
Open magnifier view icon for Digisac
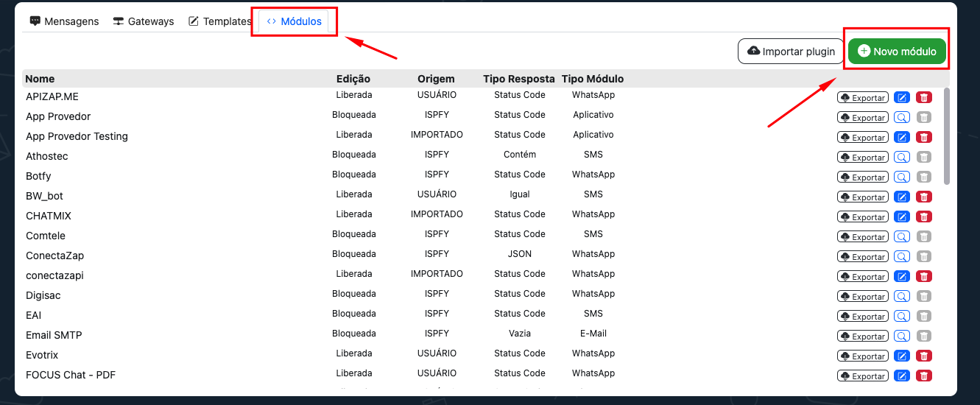902,296
